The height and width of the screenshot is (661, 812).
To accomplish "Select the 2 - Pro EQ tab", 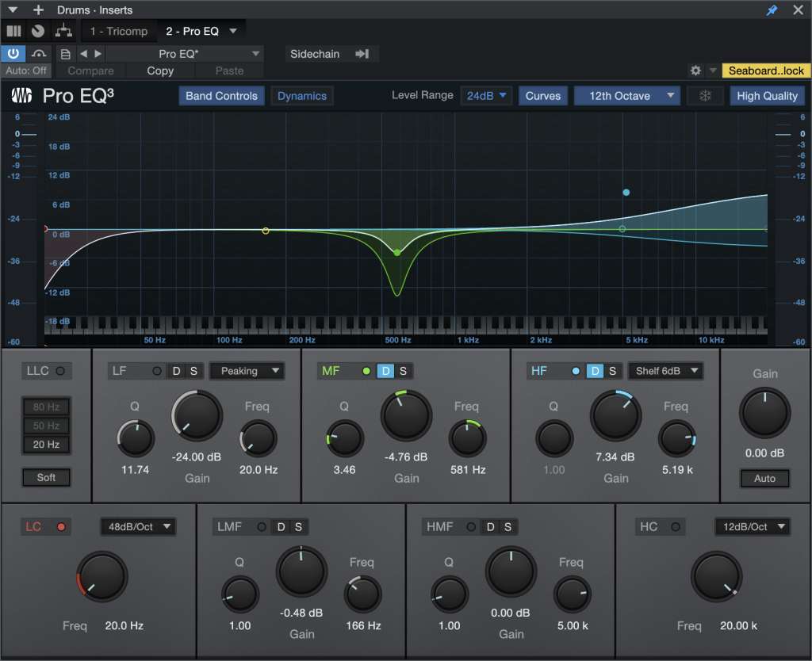I will tap(194, 31).
